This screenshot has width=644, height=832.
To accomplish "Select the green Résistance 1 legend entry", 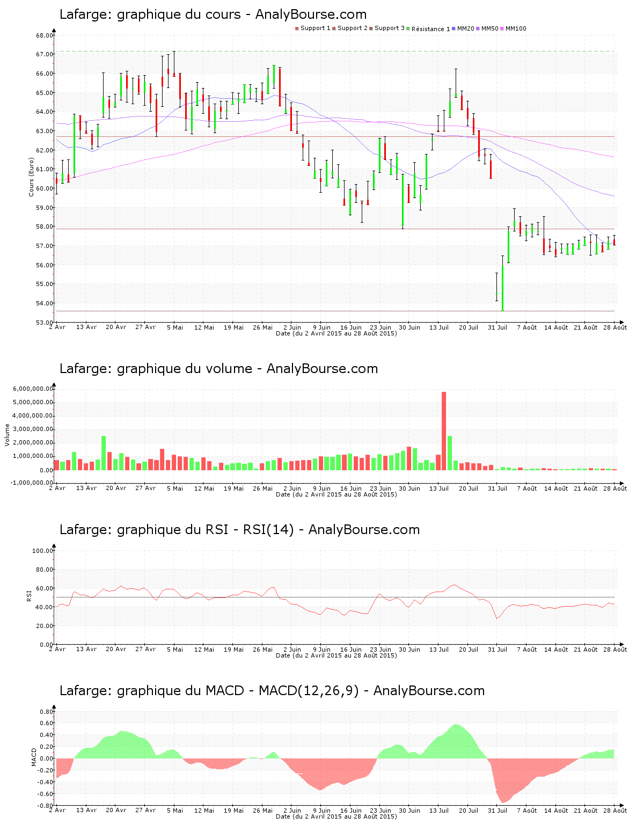I will point(428,29).
